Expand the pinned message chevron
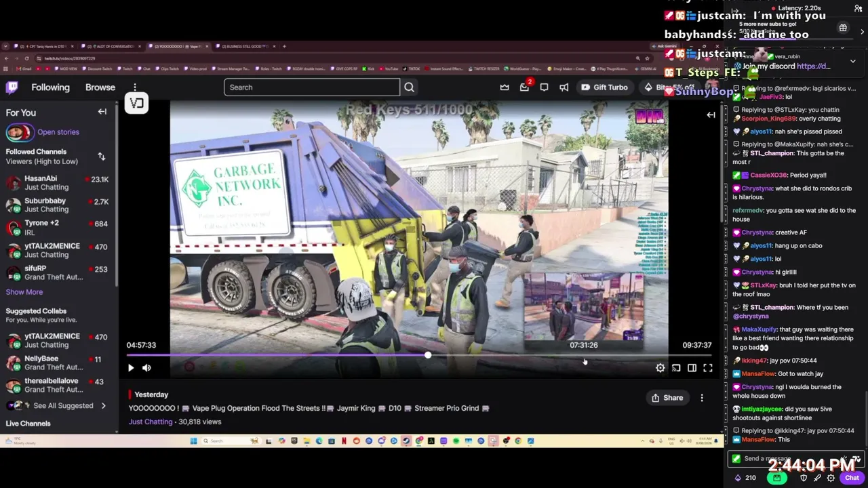Viewport: 868px width, 488px height. click(852, 61)
